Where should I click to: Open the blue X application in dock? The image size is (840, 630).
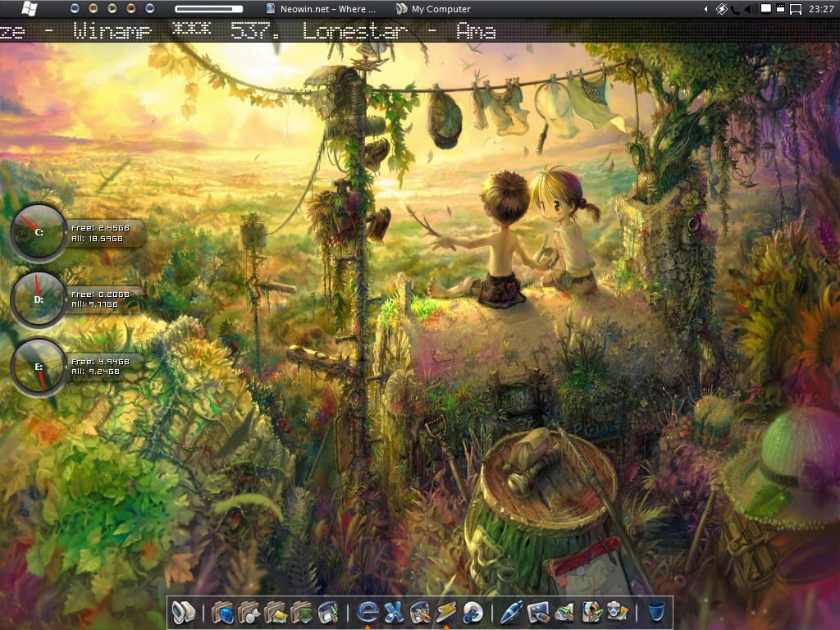pos(395,612)
